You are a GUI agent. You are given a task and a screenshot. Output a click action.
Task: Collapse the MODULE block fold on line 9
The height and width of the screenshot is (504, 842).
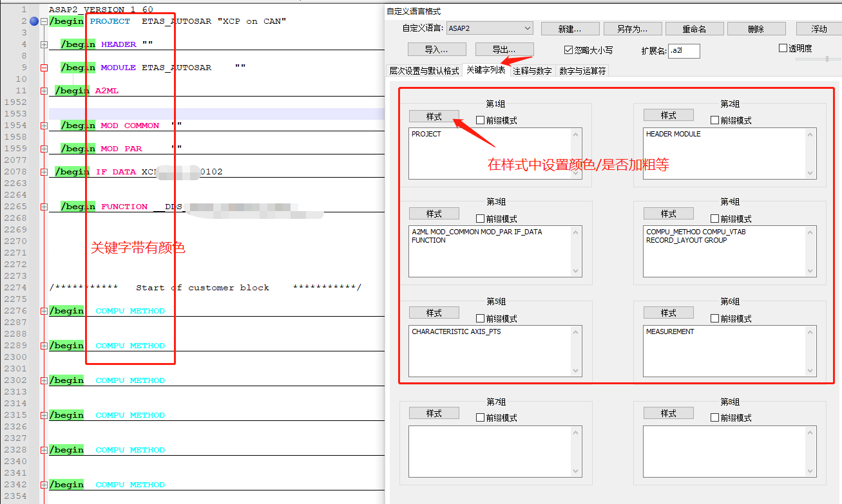44,68
